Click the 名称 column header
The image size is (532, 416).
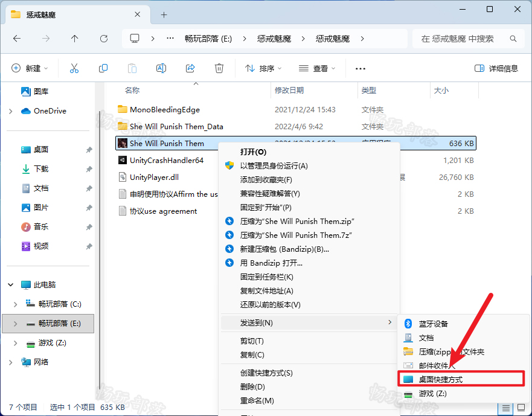[x=132, y=90]
